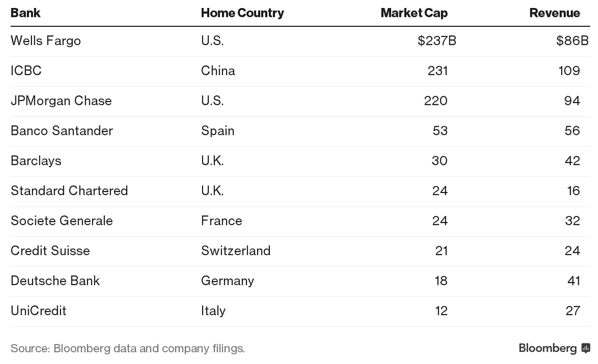Click the source attribution text

tap(128, 349)
